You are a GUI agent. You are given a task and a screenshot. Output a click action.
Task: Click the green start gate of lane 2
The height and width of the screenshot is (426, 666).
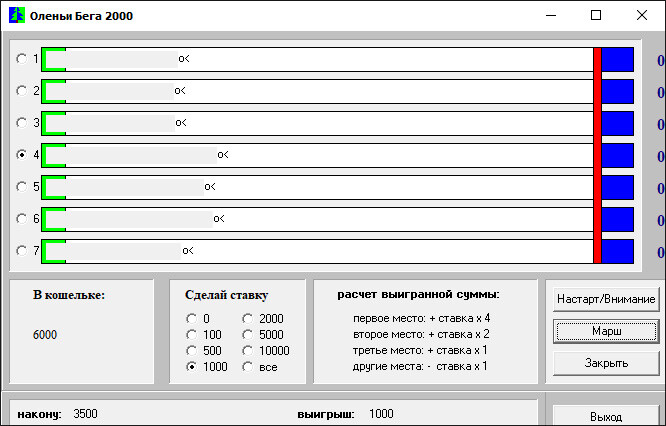[x=54, y=91]
